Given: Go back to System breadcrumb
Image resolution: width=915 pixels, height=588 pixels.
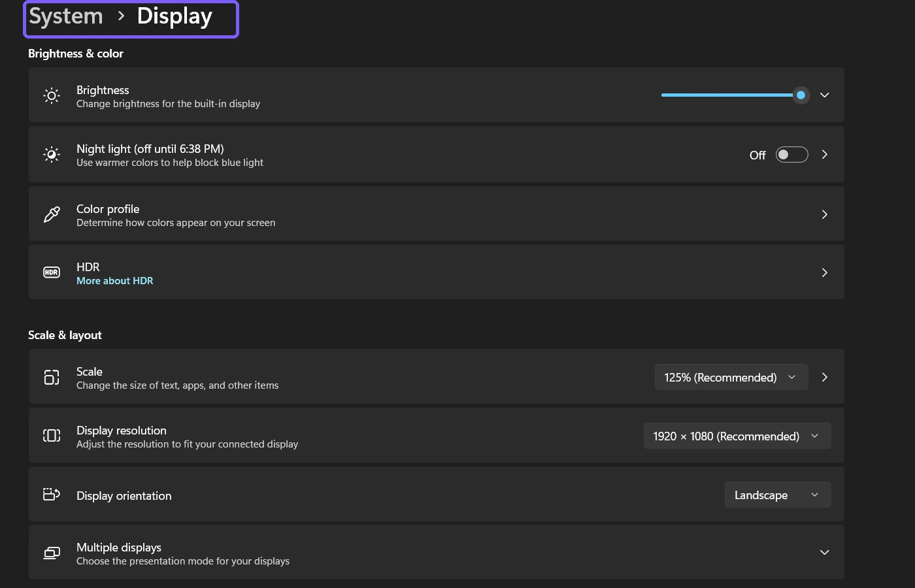Looking at the screenshot, I should pos(66,16).
